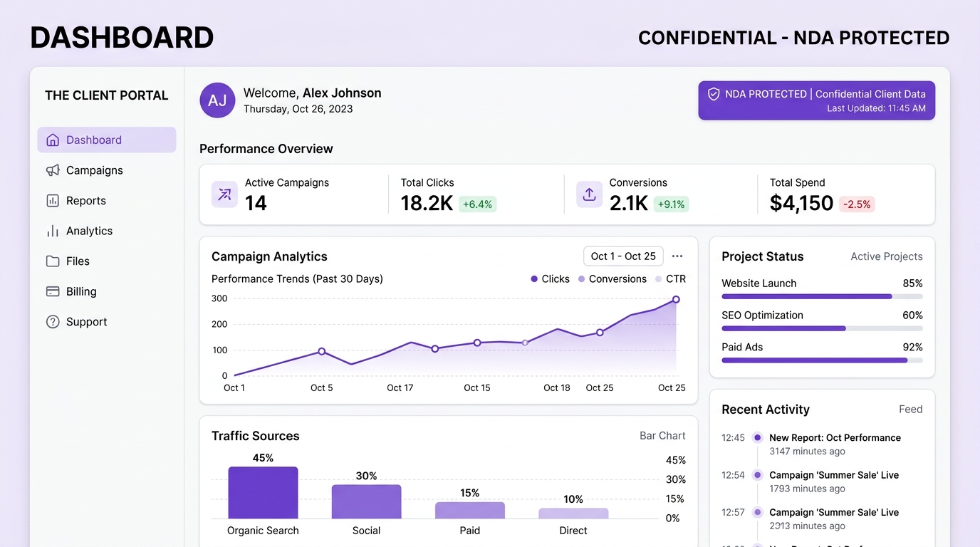Click the Website Launch progress bar
Screen dimensions: 980x547
[x=822, y=296]
